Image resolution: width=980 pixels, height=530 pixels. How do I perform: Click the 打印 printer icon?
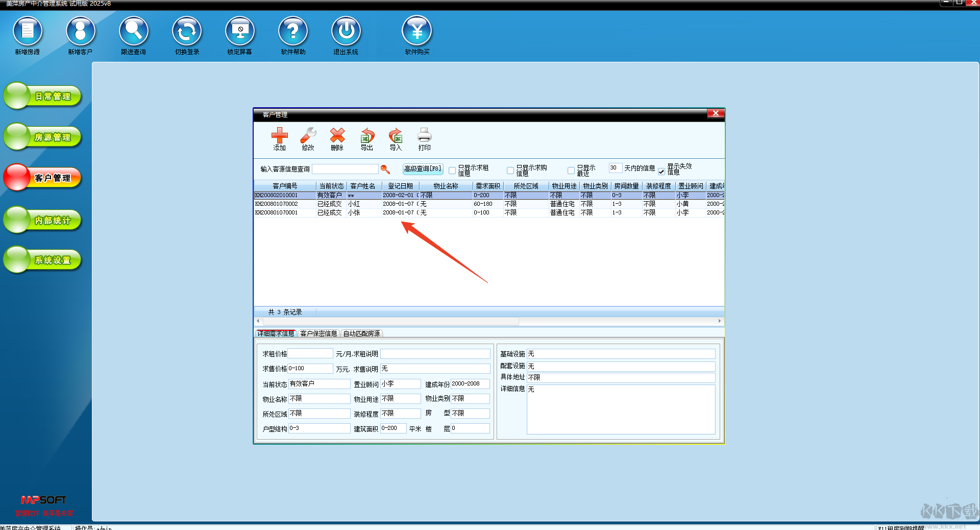coord(424,136)
